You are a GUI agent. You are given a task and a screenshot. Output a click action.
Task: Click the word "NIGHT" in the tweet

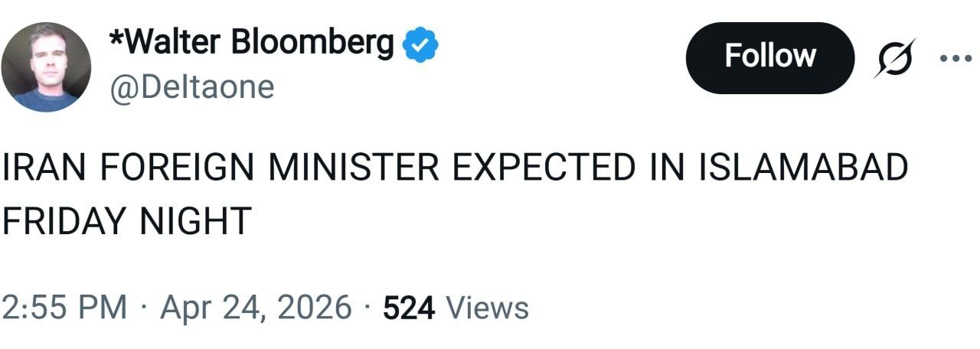(x=194, y=221)
